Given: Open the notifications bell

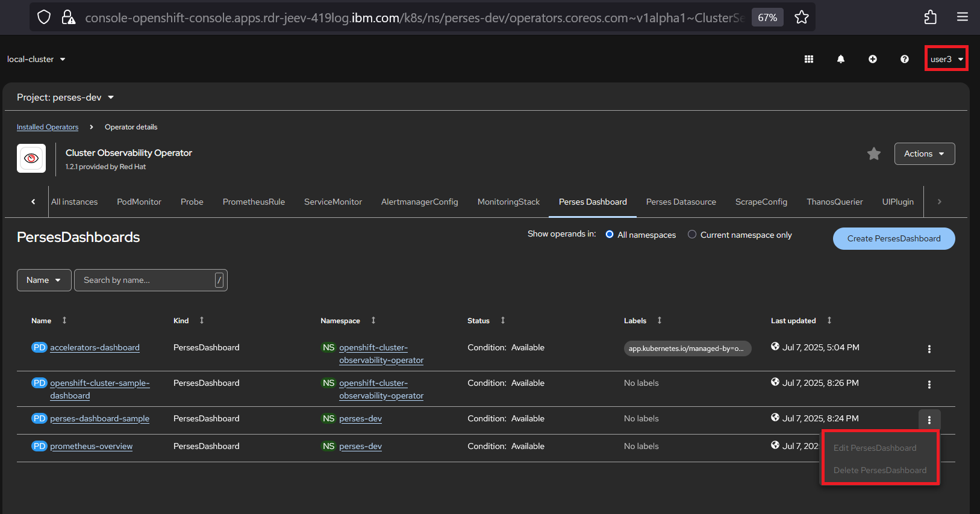Looking at the screenshot, I should [840, 59].
